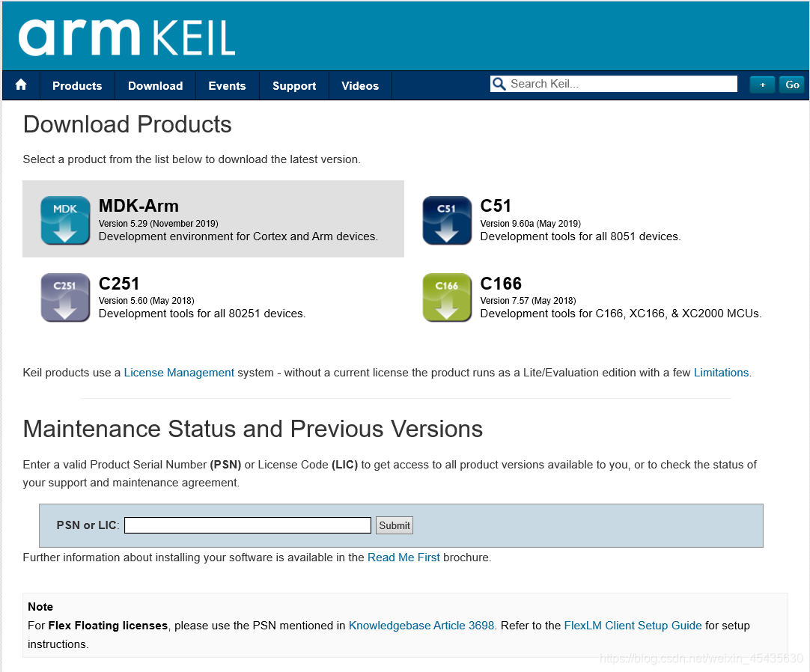Click the C251 download icon

tap(65, 298)
